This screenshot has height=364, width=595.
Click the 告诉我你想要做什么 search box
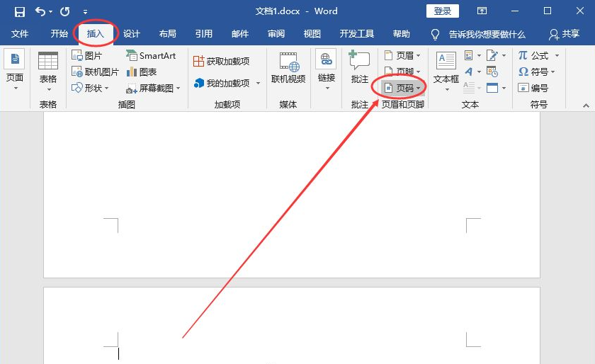(x=487, y=34)
